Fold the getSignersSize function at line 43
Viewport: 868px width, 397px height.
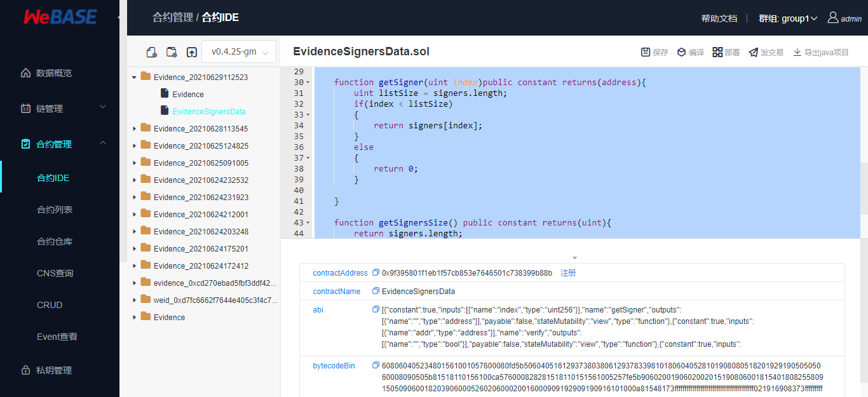[308, 223]
